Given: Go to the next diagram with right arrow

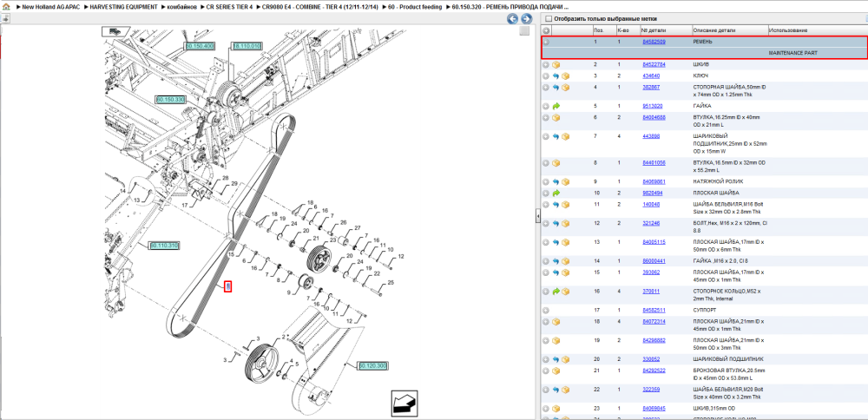Looking at the screenshot, I should click(x=527, y=19).
